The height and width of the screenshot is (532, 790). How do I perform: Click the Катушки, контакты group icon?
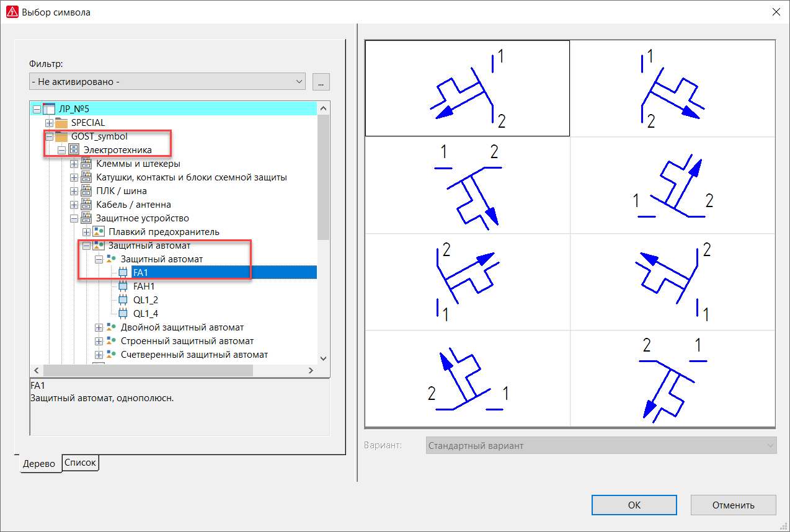point(86,177)
